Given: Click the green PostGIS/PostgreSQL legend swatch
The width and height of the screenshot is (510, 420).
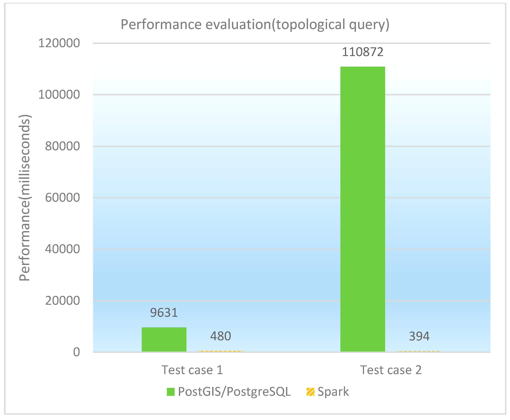Looking at the screenshot, I should (171, 392).
